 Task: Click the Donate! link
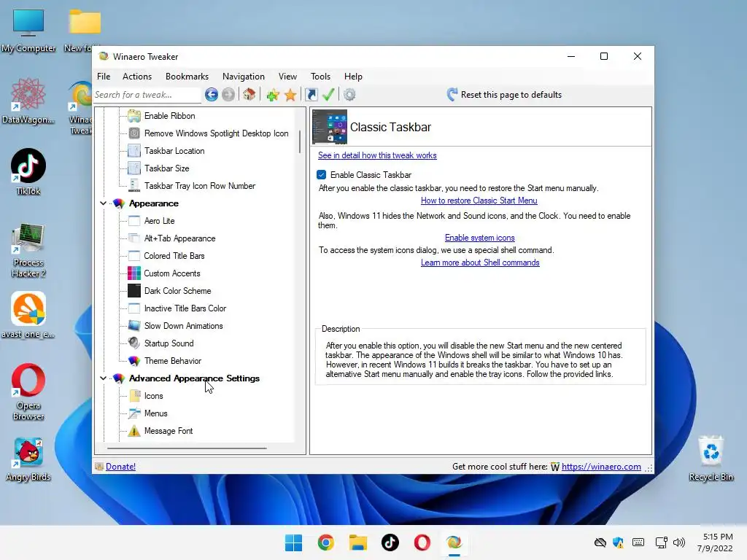120,467
